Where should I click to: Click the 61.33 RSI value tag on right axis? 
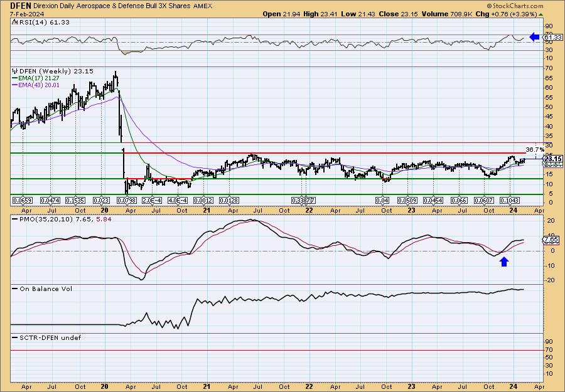[553, 37]
